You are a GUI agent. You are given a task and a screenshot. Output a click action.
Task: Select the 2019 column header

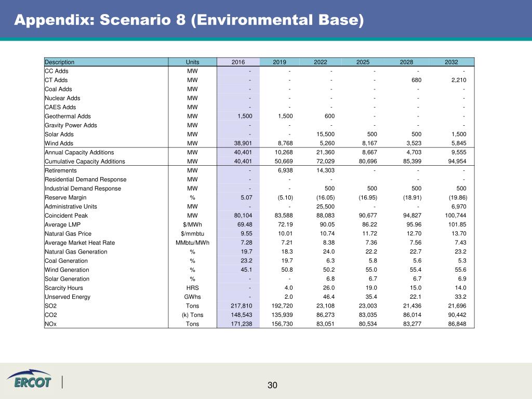tap(280, 62)
